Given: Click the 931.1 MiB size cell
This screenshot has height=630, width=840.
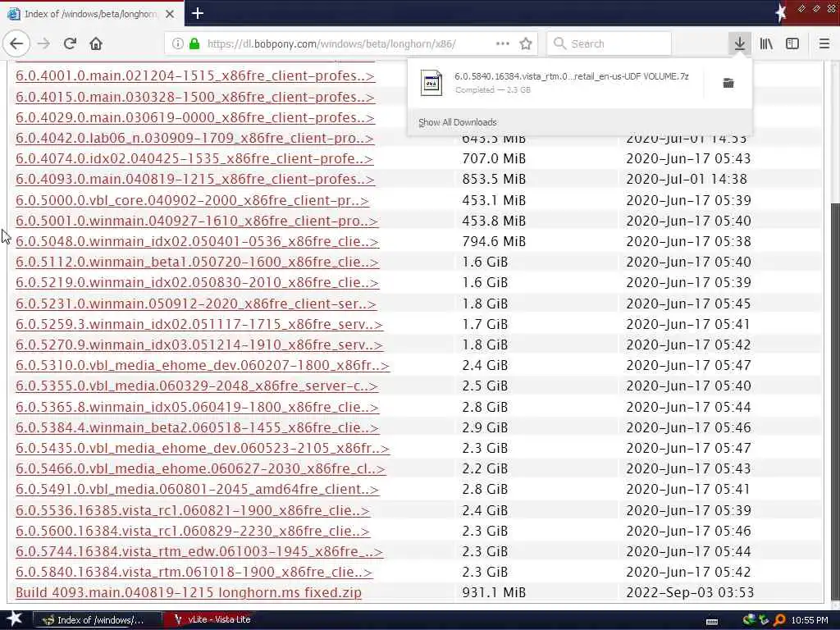Looking at the screenshot, I should 494,592.
